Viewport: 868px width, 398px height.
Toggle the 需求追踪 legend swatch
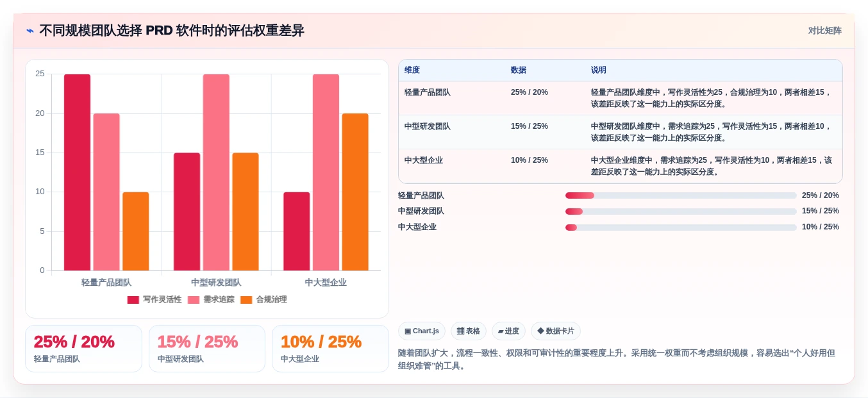(194, 300)
